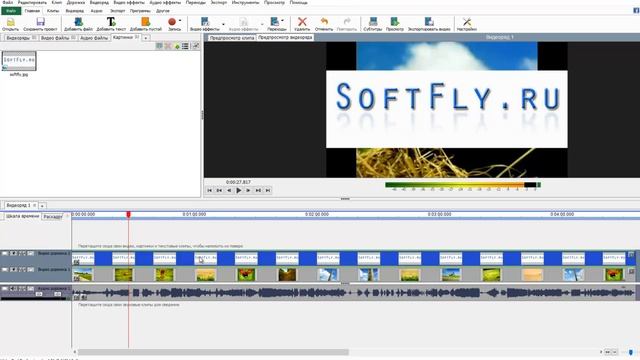Click the last bin toolbar icon next to the list view icon
640x360 pixels.
196,46
